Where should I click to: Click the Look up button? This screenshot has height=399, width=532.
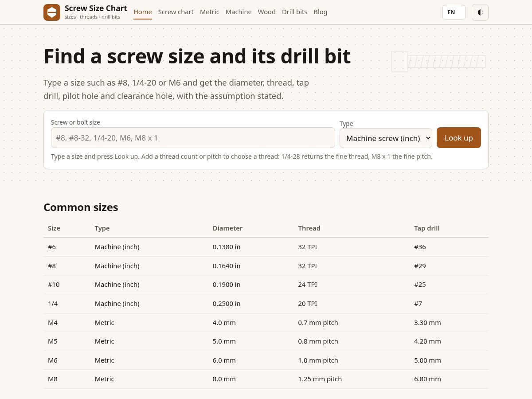(x=459, y=138)
